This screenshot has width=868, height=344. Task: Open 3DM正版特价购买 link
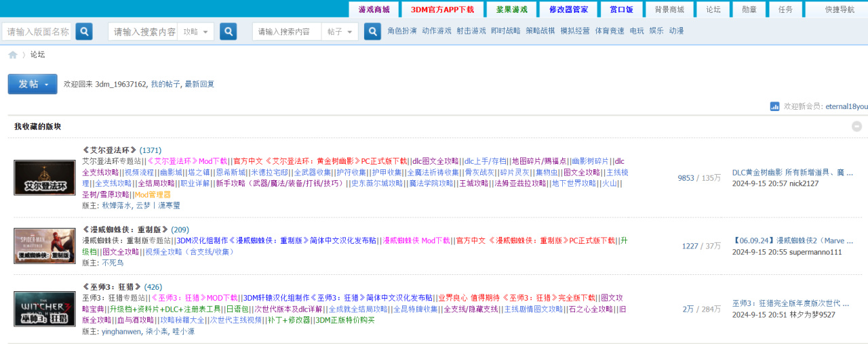pos(344,320)
